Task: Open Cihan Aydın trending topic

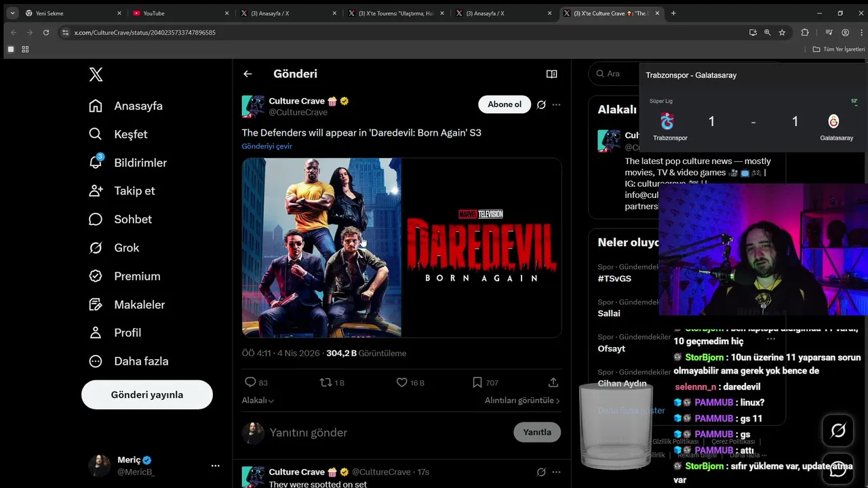Action: pos(622,384)
